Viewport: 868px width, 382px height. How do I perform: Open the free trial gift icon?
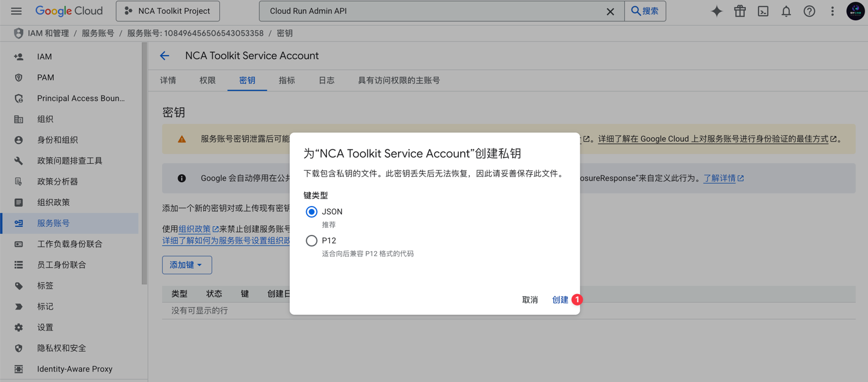pos(740,11)
